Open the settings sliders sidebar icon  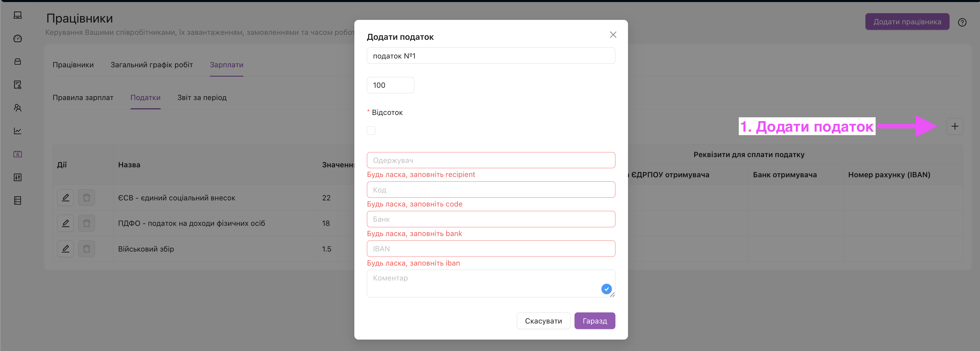[18, 178]
